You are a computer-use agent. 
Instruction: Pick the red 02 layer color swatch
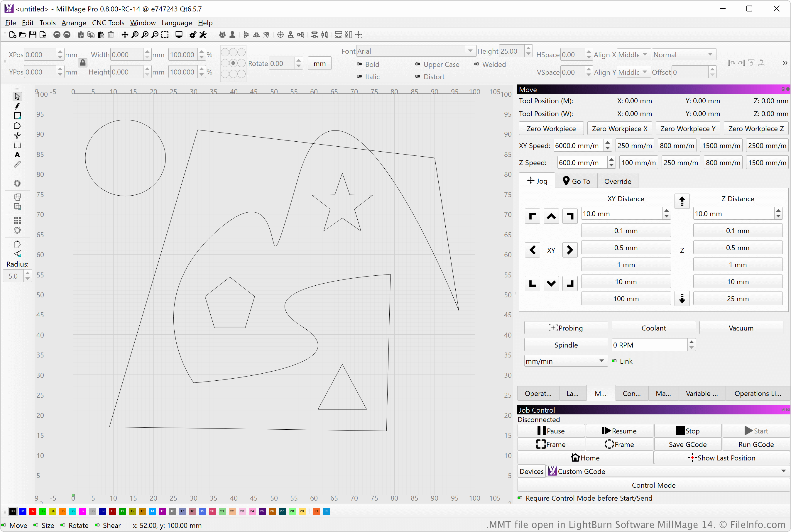(33, 511)
